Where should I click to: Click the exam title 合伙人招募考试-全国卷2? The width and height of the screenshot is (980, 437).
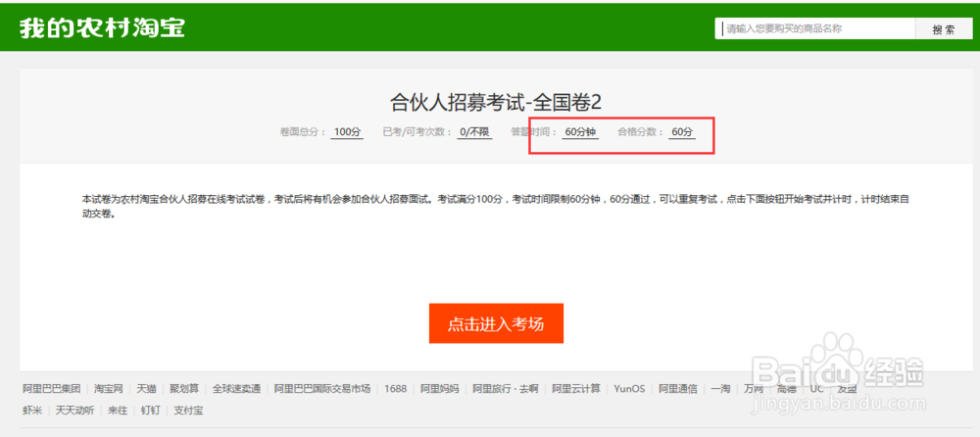point(495,101)
